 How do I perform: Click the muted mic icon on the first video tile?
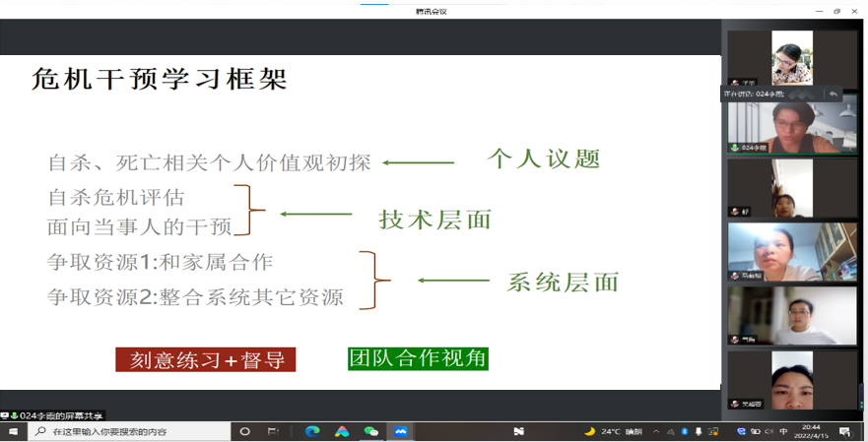(734, 84)
